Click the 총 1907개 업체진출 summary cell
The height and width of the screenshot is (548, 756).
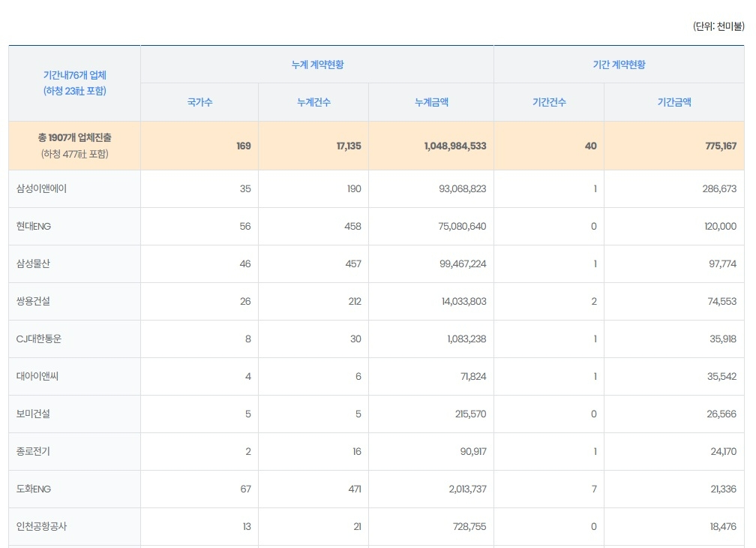pyautogui.click(x=75, y=146)
